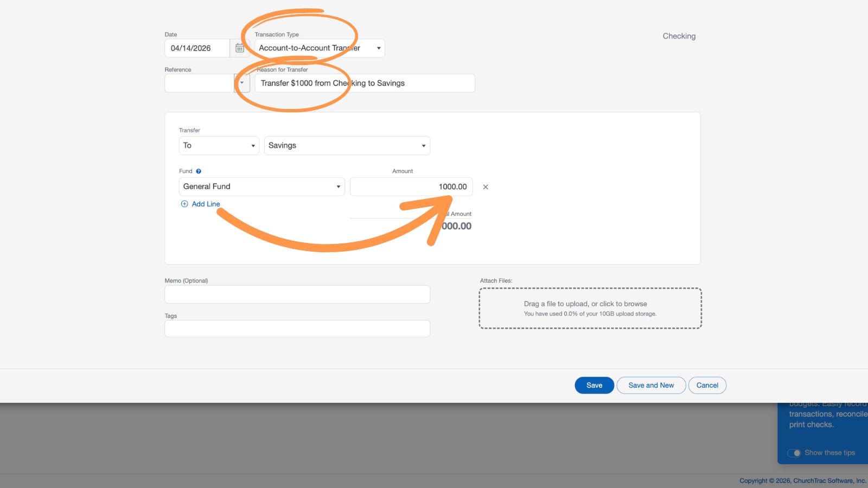Viewport: 868px width, 488px height.
Task: Remove the 1000.00 line using the X icon
Action: (x=486, y=187)
